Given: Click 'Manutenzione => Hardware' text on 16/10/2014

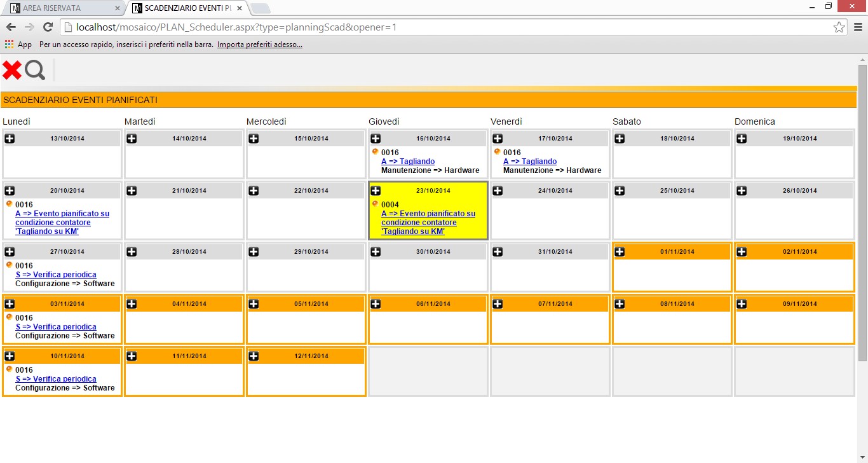Looking at the screenshot, I should [430, 170].
